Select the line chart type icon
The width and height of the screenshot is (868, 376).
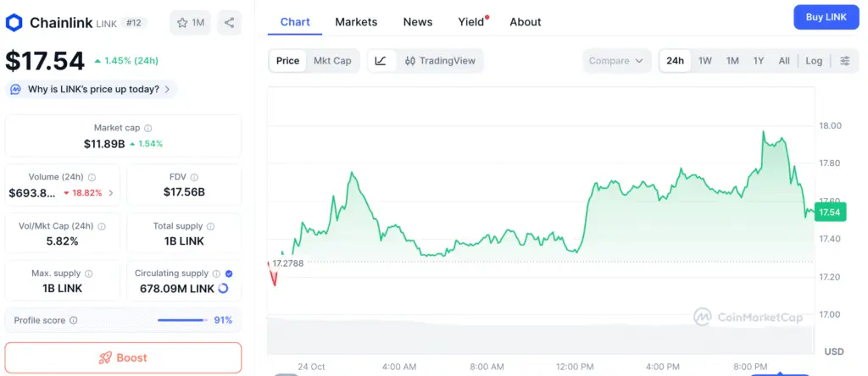coord(381,61)
